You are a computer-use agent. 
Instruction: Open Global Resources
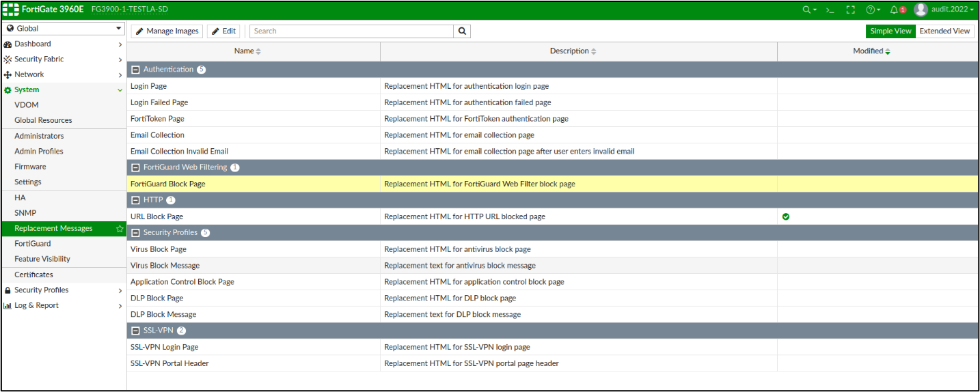pos(64,120)
